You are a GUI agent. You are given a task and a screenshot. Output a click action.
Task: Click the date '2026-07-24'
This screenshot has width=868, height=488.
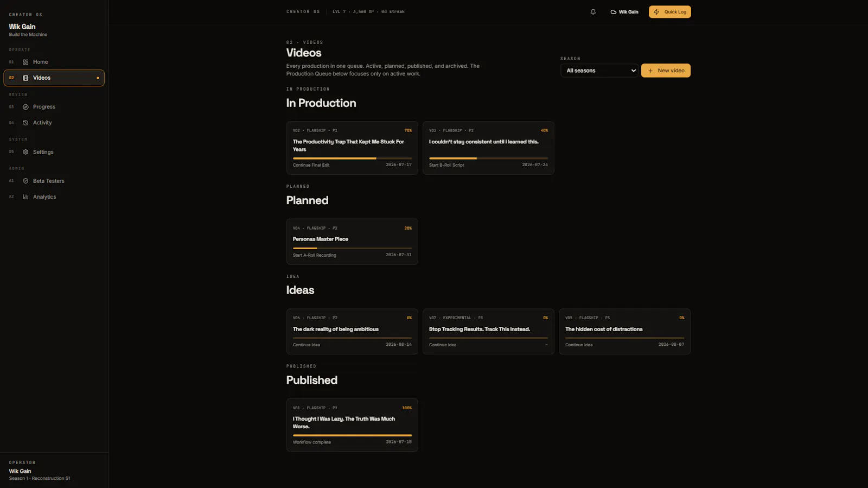point(535,164)
